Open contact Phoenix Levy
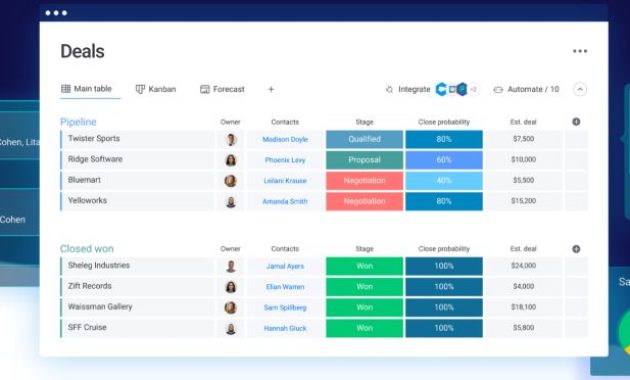 (x=285, y=160)
